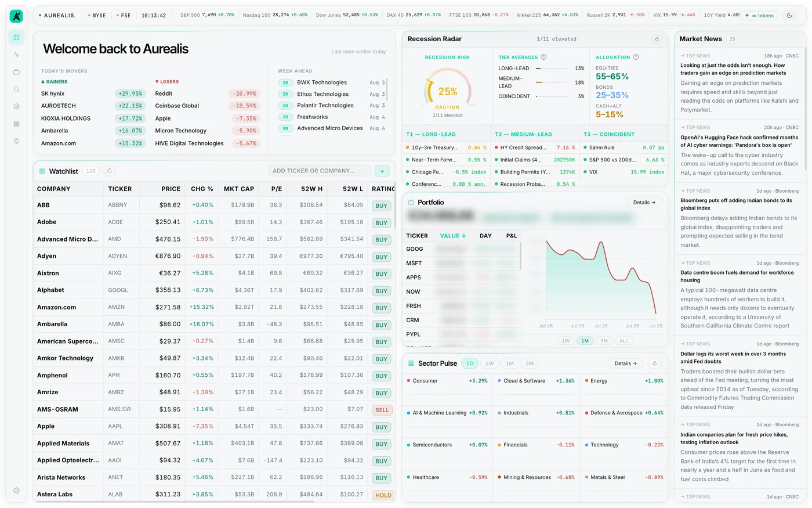Open the Tier Averages help icon
The width and height of the screenshot is (812, 508).
543,57
